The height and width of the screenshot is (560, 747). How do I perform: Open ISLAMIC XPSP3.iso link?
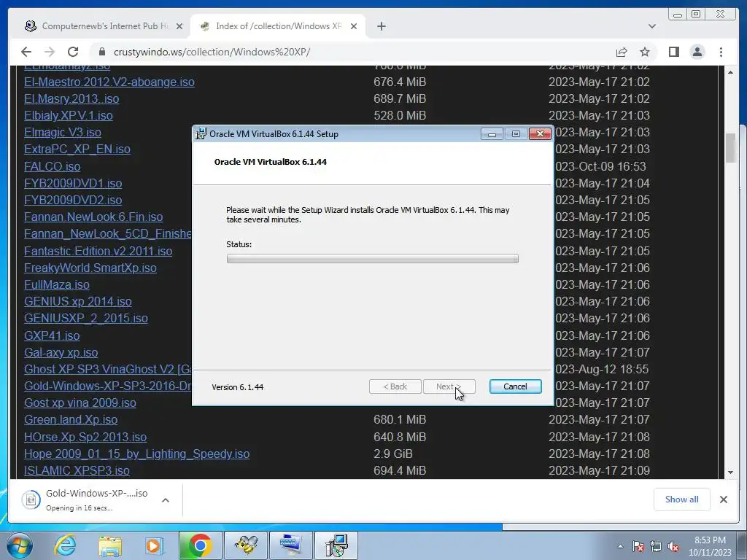(x=77, y=470)
